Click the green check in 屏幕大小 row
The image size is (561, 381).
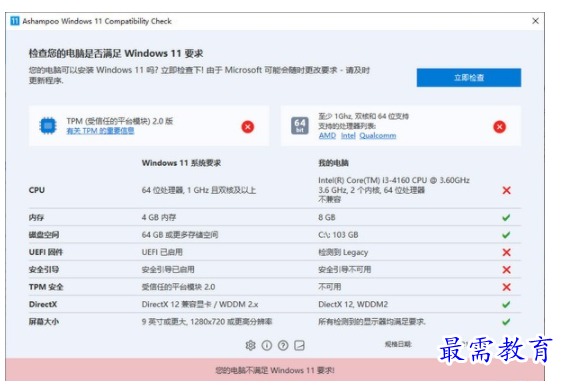pyautogui.click(x=506, y=322)
